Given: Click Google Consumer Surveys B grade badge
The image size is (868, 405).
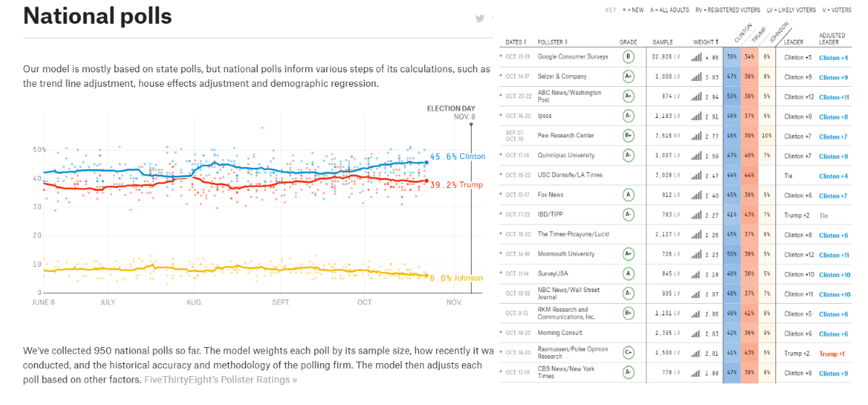Looking at the screenshot, I should [629, 56].
